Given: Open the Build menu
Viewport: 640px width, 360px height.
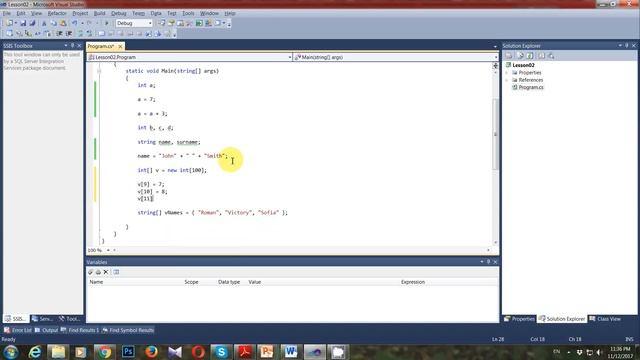Looking at the screenshot, I should click(x=99, y=13).
